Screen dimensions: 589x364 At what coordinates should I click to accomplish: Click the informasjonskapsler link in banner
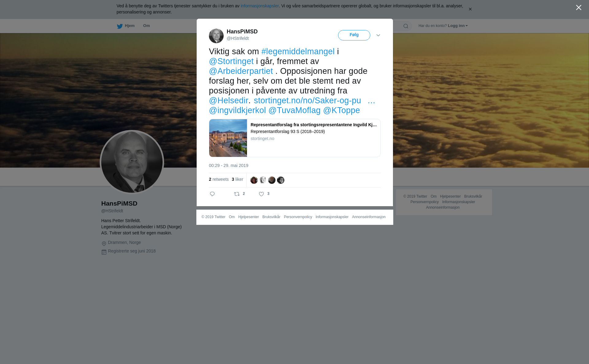coord(260,6)
